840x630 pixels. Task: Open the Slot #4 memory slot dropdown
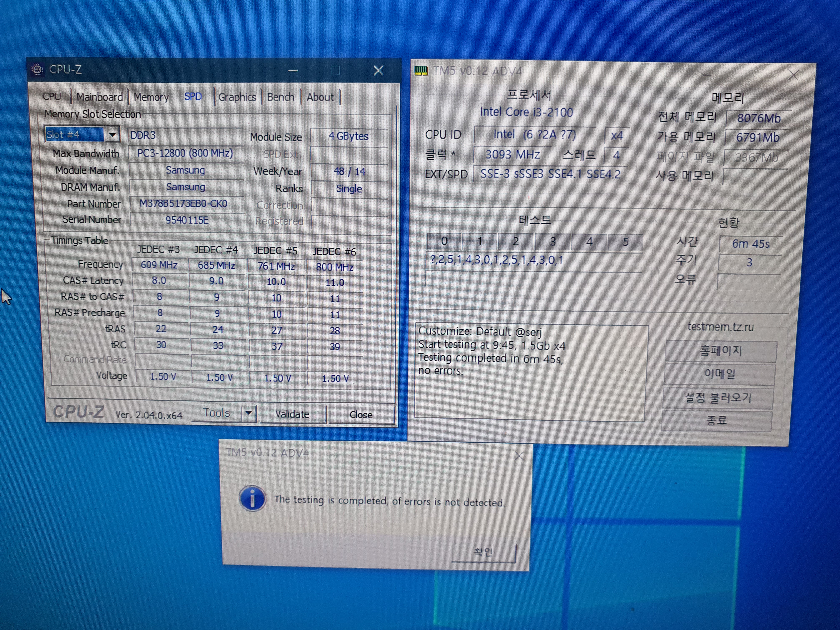(112, 135)
